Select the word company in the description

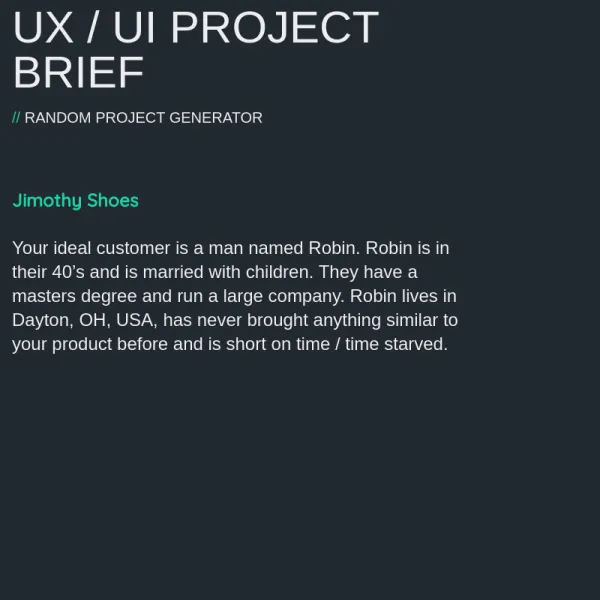click(x=306, y=297)
